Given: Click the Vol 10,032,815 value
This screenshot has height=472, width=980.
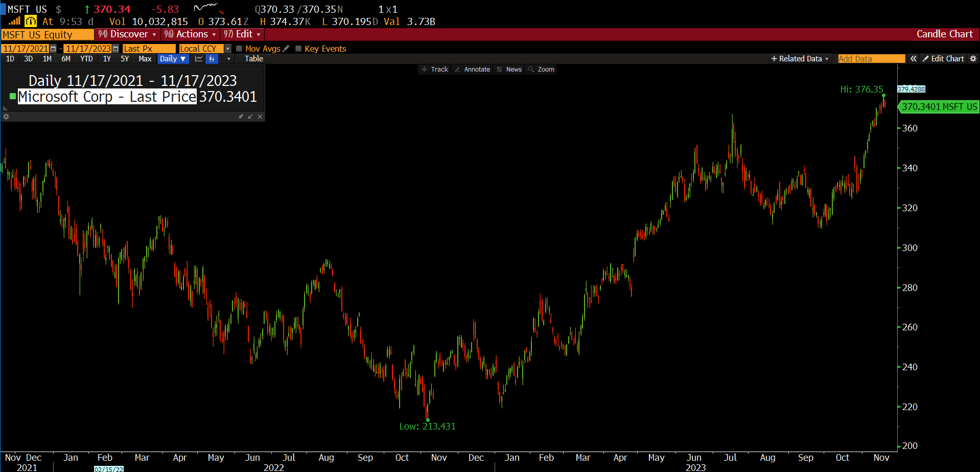Looking at the screenshot, I should [149, 21].
